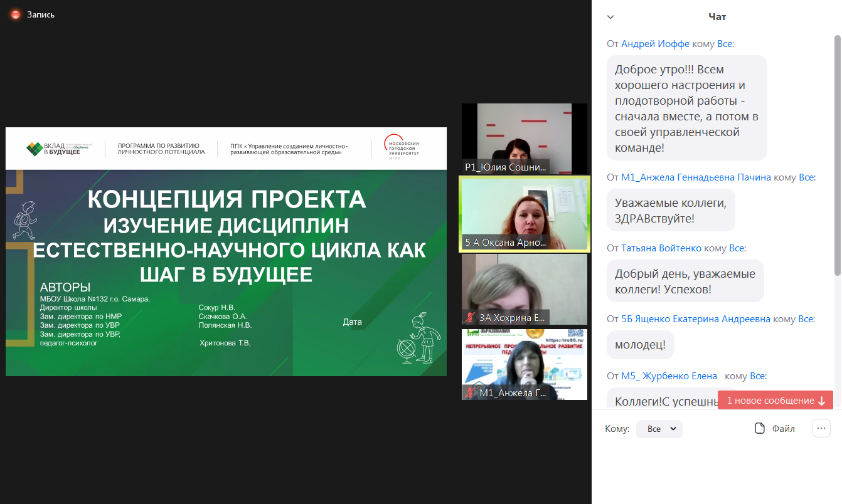Open the three-dots chat options menu
Image resolution: width=842 pixels, height=504 pixels.
[x=821, y=428]
